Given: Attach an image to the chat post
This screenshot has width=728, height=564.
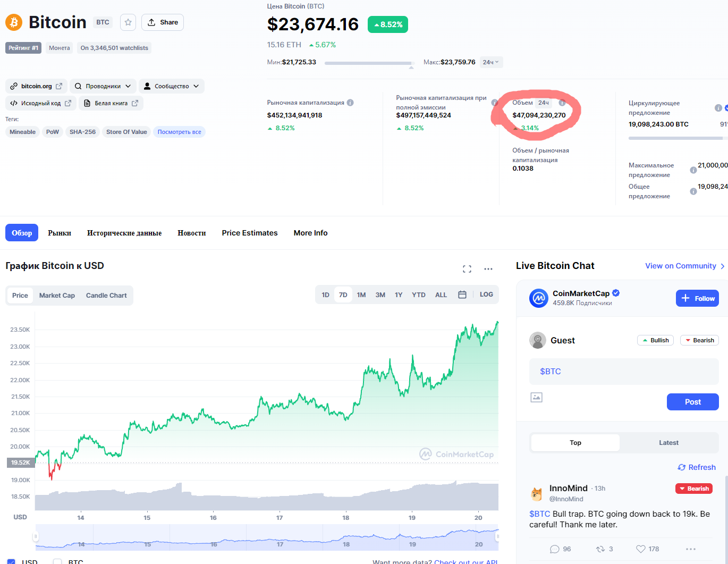Looking at the screenshot, I should click(537, 397).
